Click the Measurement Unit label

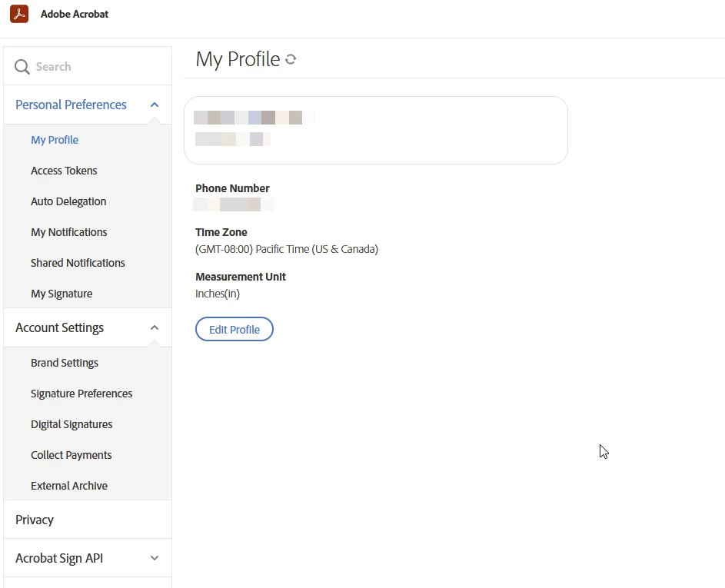pos(241,277)
